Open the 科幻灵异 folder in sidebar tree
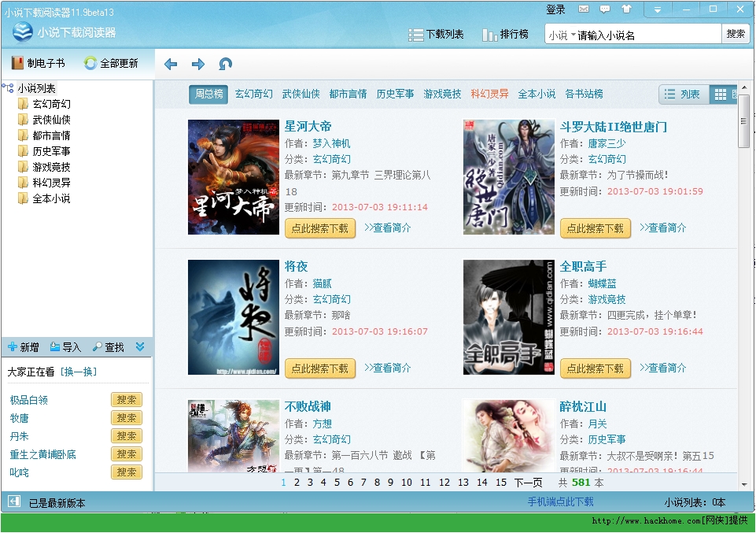The image size is (756, 533). pos(51,183)
